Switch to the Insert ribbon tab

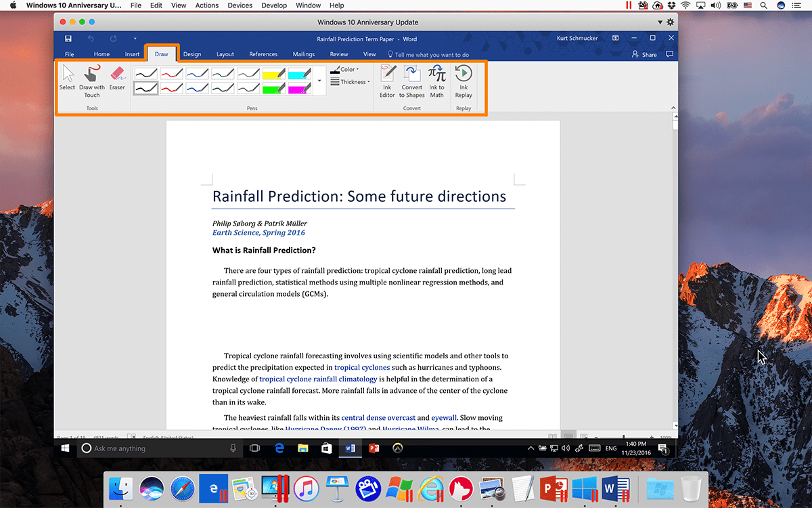(132, 54)
